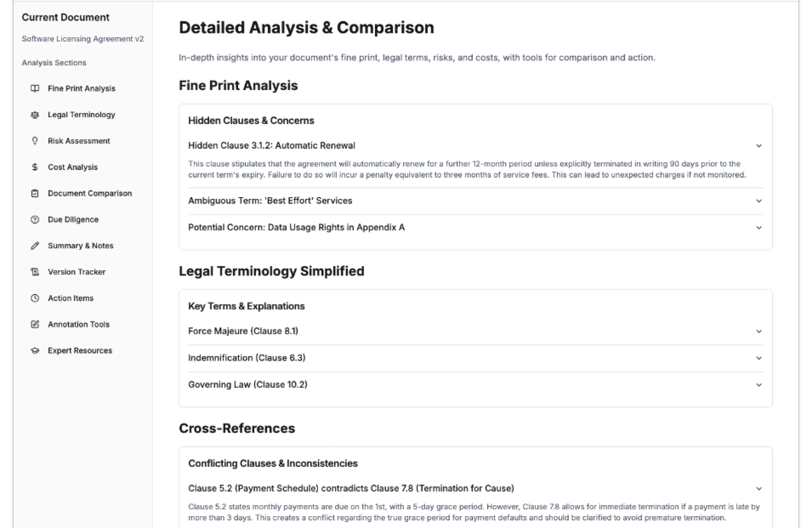Collapse the Automatic Renewal hidden clause
812x528 pixels.
pos(759,146)
